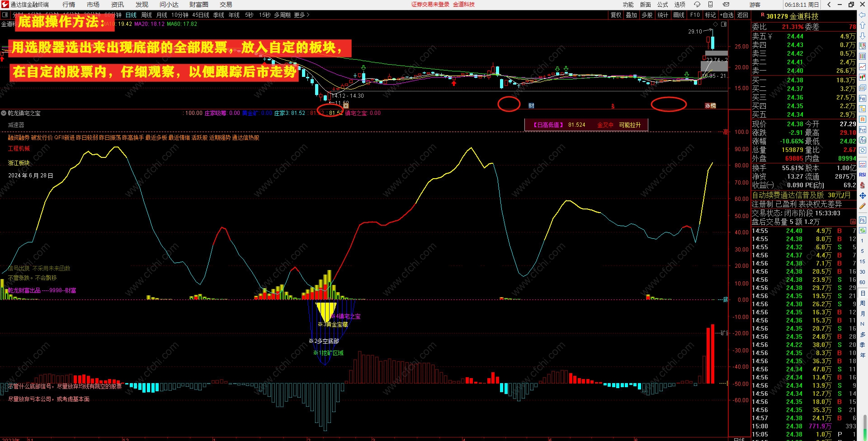Switch to the 交易 trading tab
868x441 pixels.
(226, 5)
